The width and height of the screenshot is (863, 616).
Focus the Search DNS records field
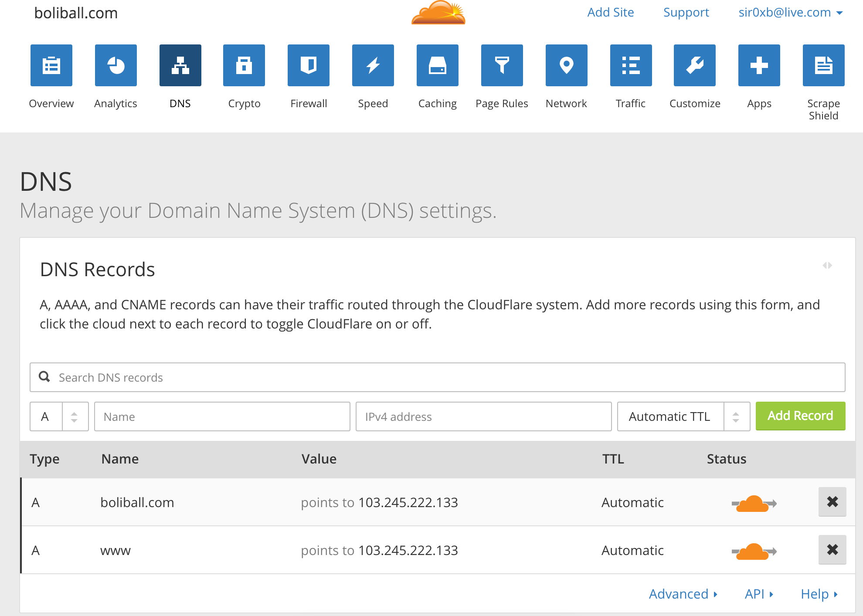click(438, 377)
